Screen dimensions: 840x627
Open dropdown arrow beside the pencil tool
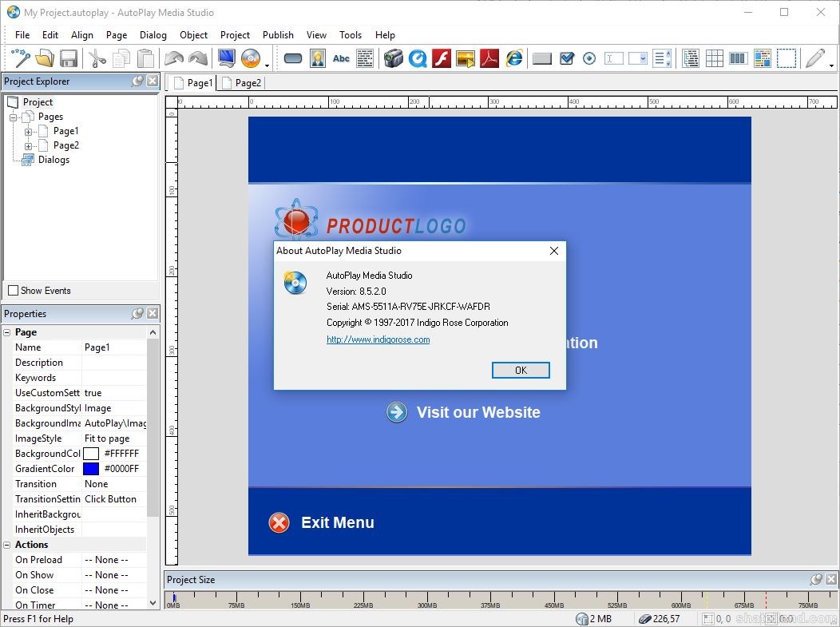[x=831, y=65]
